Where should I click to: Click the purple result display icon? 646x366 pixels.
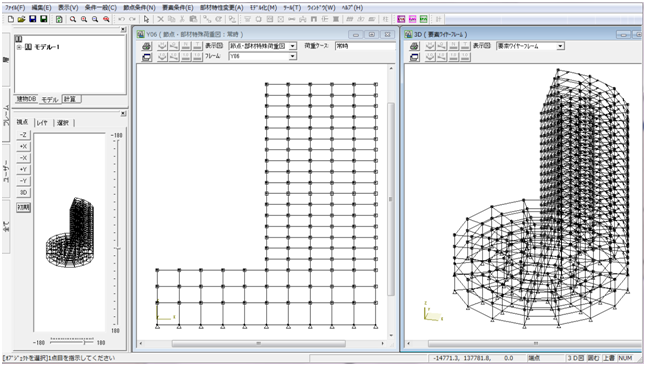(x=401, y=19)
